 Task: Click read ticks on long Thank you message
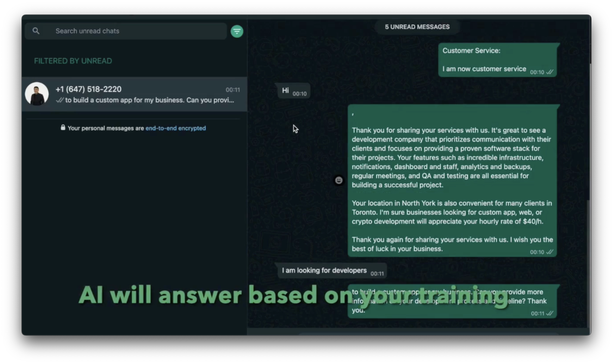click(x=550, y=252)
